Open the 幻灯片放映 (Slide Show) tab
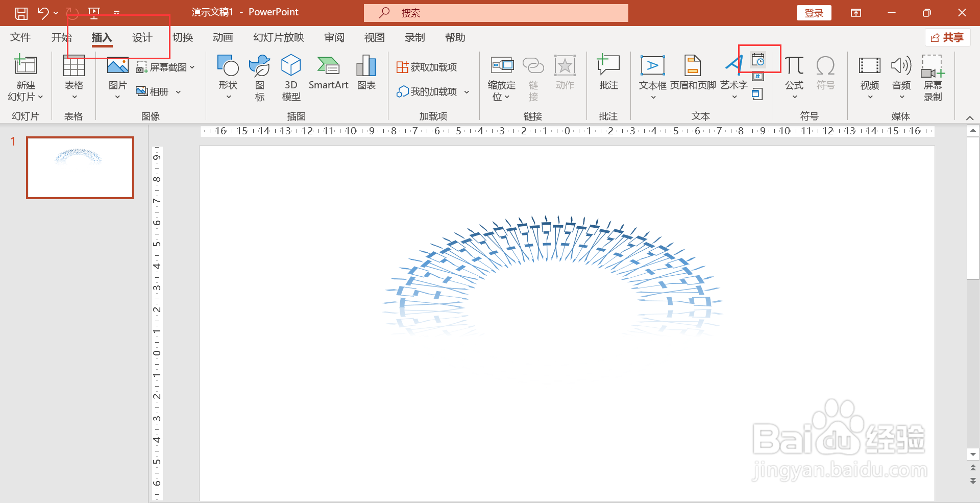 [x=279, y=37]
